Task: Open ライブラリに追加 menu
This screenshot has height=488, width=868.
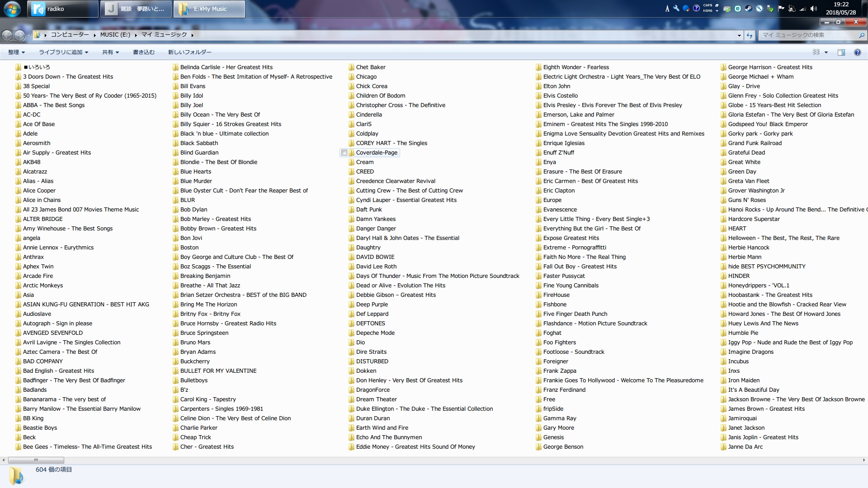Action: pos(63,52)
